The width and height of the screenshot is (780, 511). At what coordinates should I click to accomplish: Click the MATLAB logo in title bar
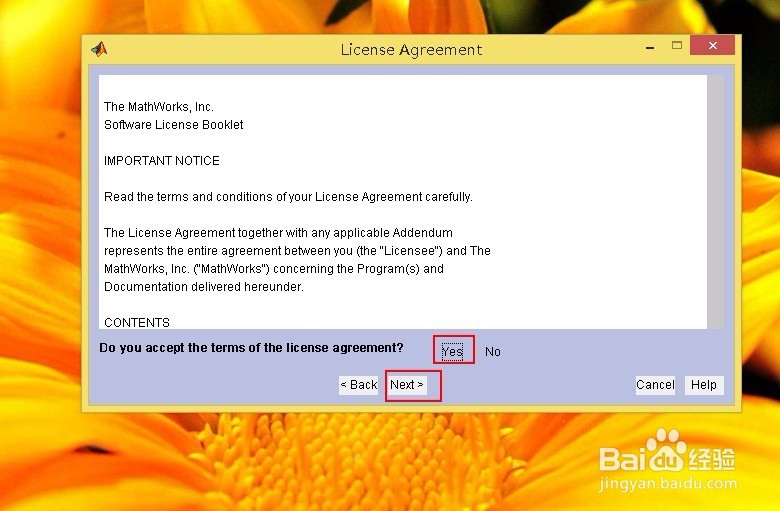(x=99, y=49)
